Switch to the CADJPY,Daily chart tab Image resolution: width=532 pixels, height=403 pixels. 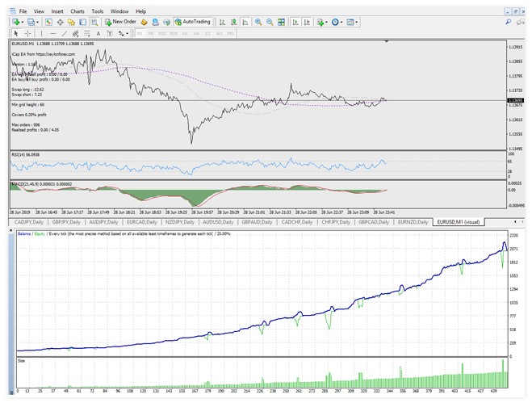tap(29, 222)
